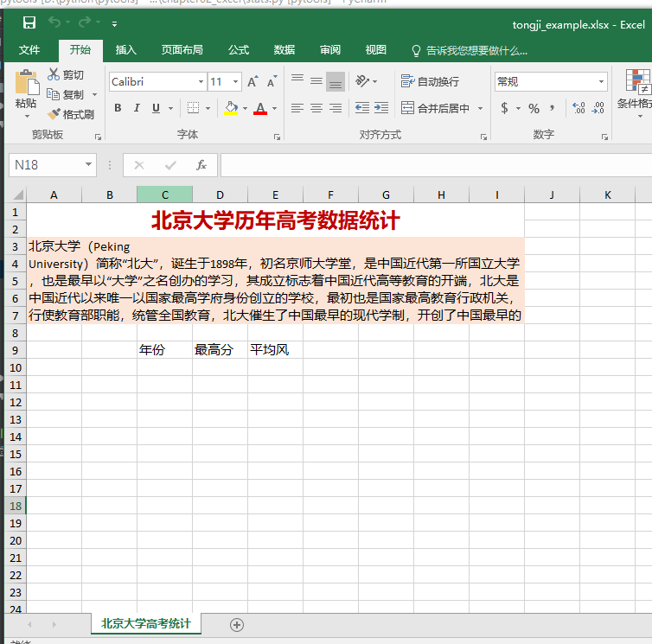Open the Name Box N18 dropdown
The image size is (652, 644).
pyautogui.click(x=88, y=164)
